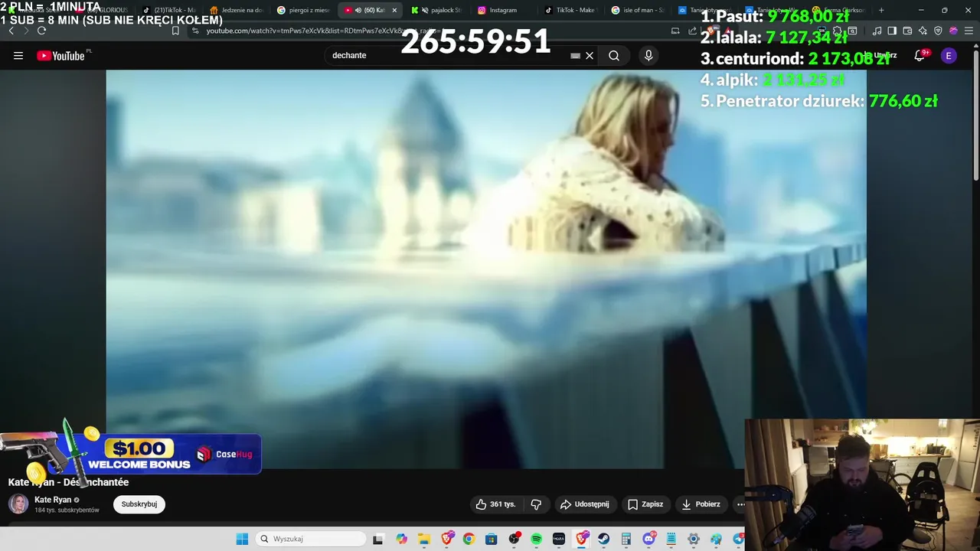The image size is (980, 551).
Task: Reload the current page
Action: pyautogui.click(x=41, y=31)
